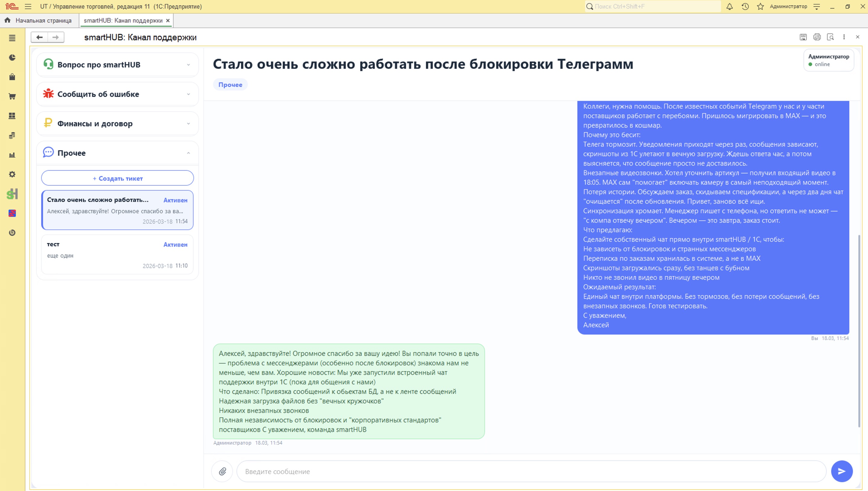Open the history clock icon in the title bar
Screen dimensions: 868x491
click(745, 6)
